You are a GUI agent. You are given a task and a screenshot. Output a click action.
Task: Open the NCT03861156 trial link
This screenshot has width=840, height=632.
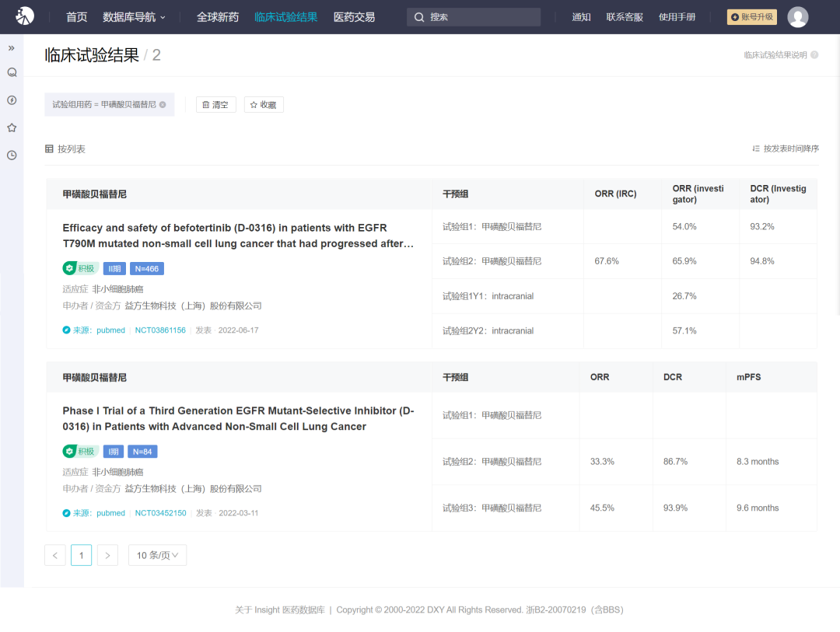click(160, 330)
